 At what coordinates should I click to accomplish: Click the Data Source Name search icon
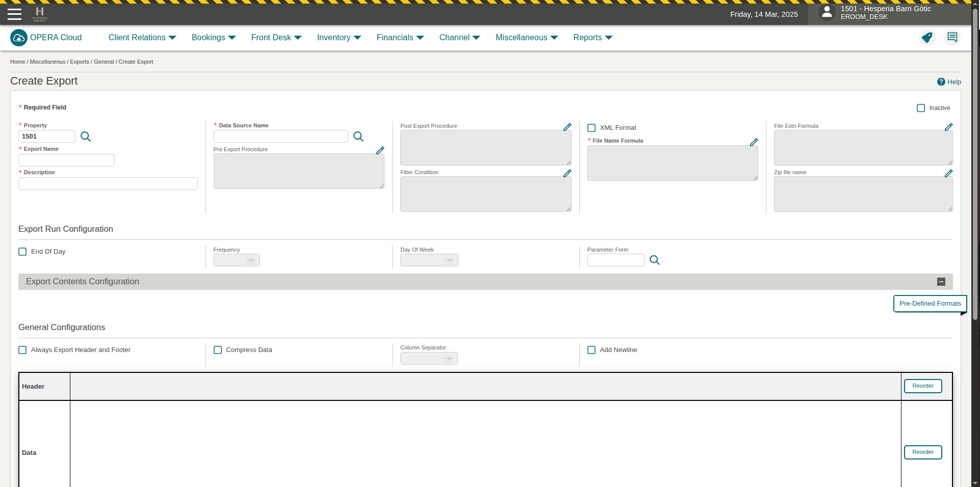[x=358, y=137]
